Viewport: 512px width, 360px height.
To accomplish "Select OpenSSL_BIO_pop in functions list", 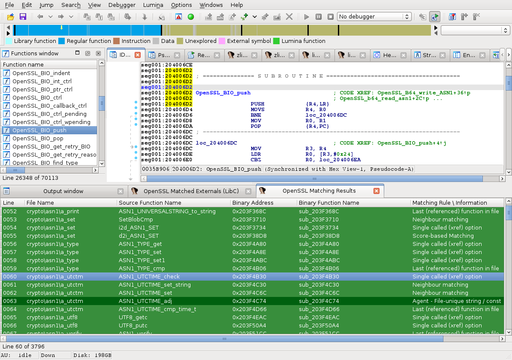I will (49, 138).
